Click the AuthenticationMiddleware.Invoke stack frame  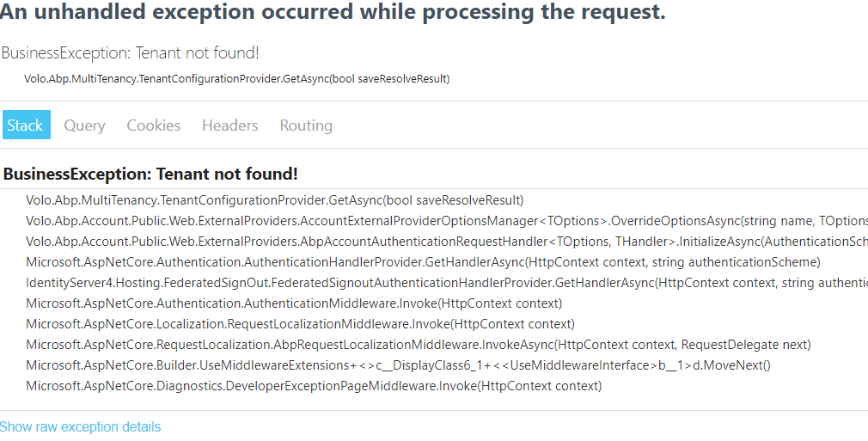click(x=294, y=303)
